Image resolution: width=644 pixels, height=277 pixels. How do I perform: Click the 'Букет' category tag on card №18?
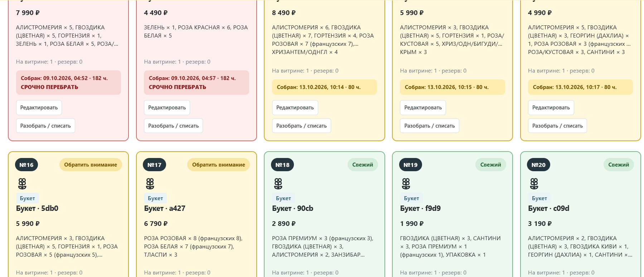pyautogui.click(x=284, y=198)
